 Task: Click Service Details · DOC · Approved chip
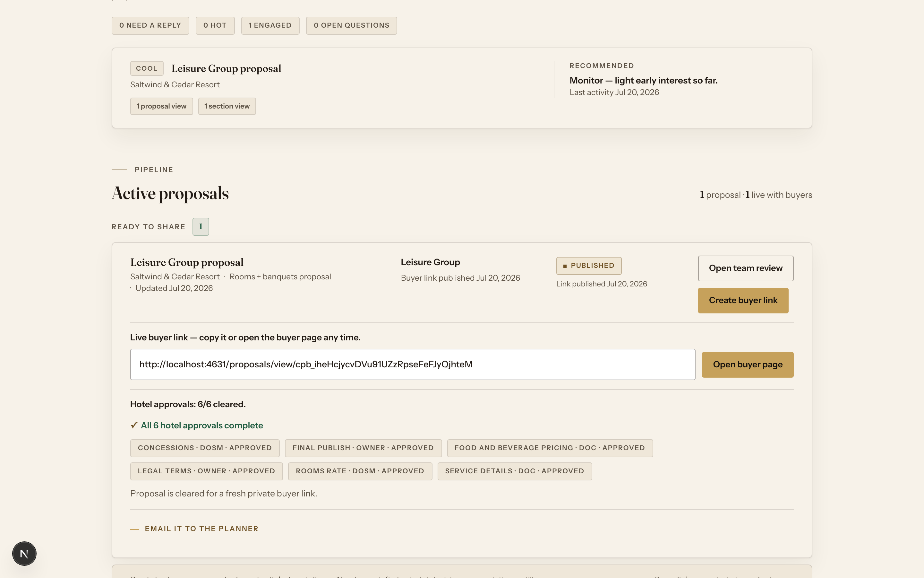pyautogui.click(x=514, y=471)
